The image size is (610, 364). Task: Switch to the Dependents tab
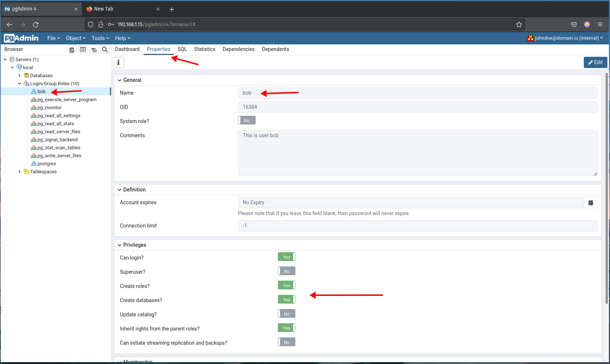coord(275,49)
